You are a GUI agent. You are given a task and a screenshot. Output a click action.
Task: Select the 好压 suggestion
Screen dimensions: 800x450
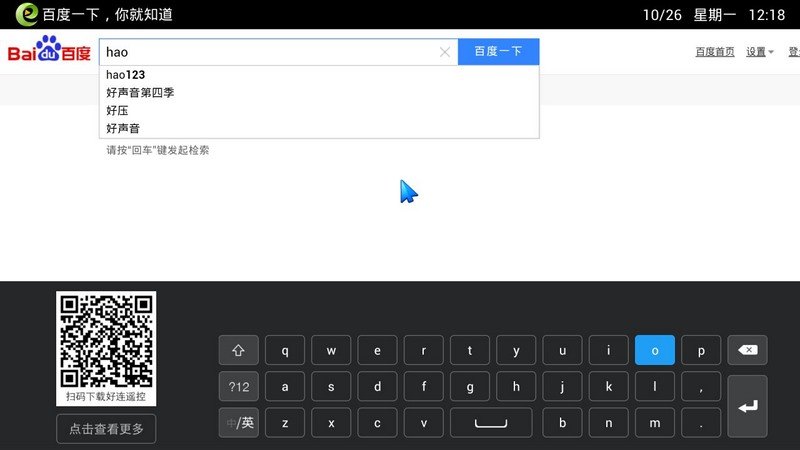(x=319, y=110)
